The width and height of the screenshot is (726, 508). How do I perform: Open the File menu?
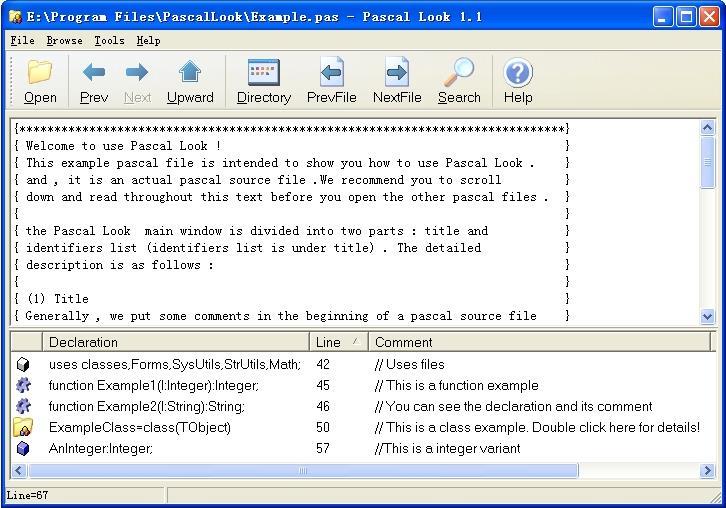coord(23,41)
